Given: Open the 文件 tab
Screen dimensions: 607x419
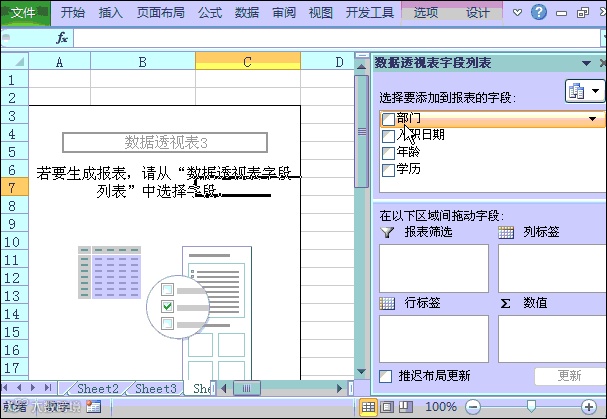Looking at the screenshot, I should click(x=24, y=13).
